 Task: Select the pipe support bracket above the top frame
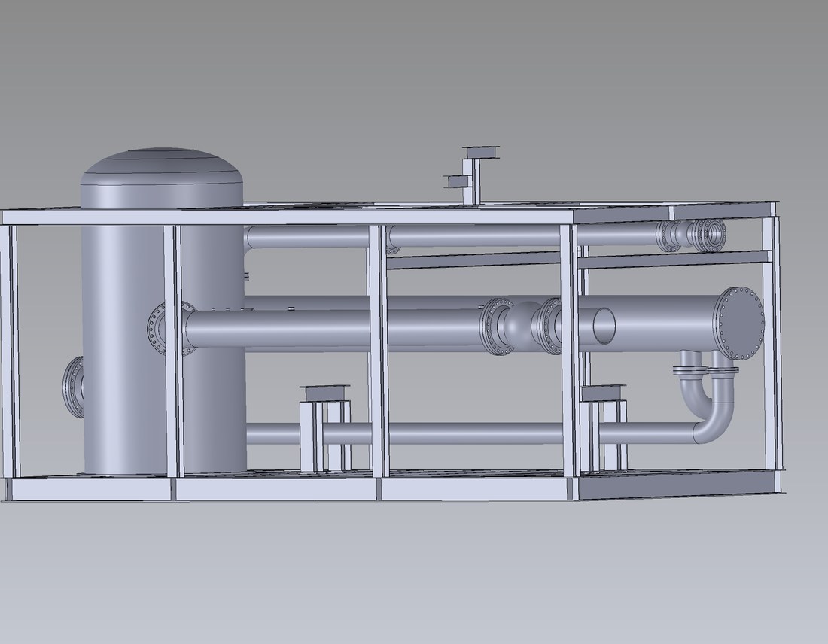[473, 175]
